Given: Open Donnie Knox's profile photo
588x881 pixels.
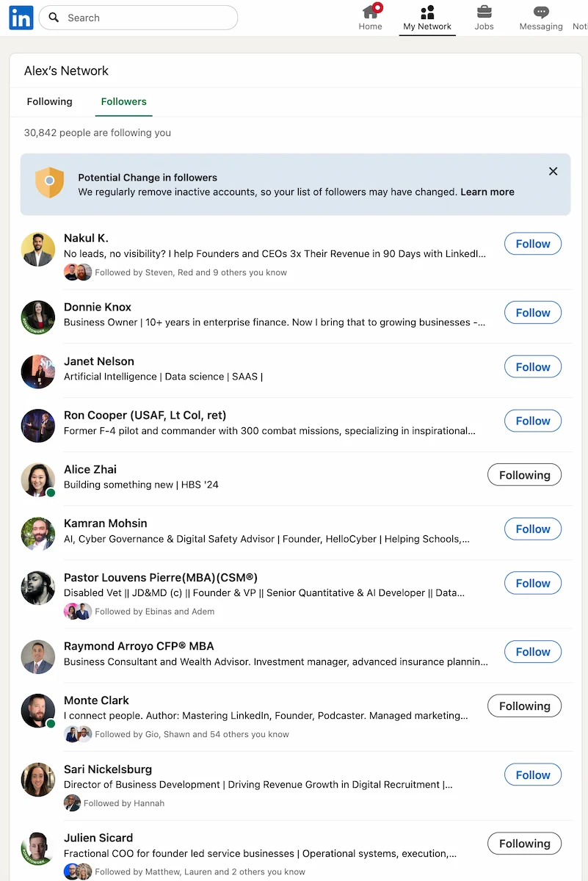Looking at the screenshot, I should click(37, 317).
